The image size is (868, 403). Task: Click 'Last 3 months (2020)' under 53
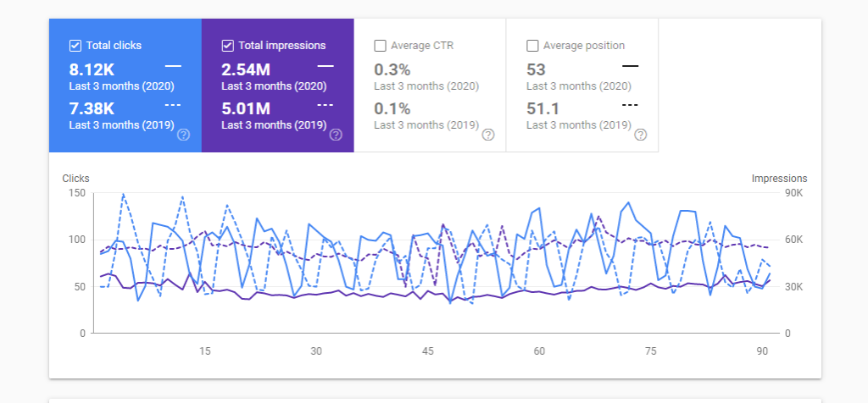coord(579,87)
